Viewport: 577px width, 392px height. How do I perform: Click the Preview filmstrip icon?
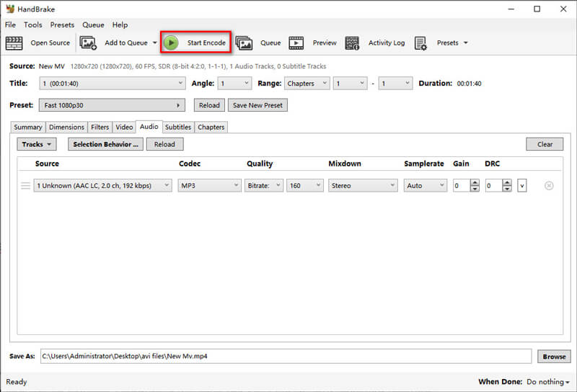(x=296, y=43)
